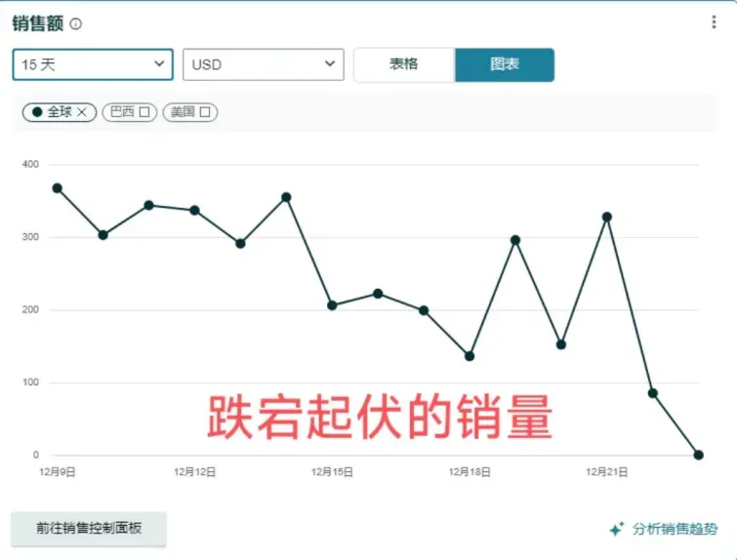
Task: Enable the 美国 region checkbox
Action: [205, 112]
